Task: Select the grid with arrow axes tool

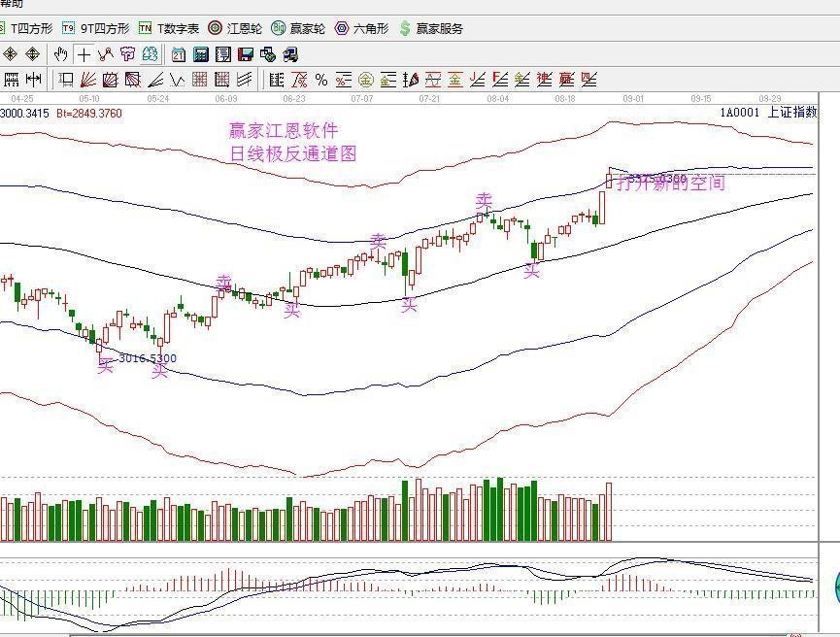Action: 221,81
